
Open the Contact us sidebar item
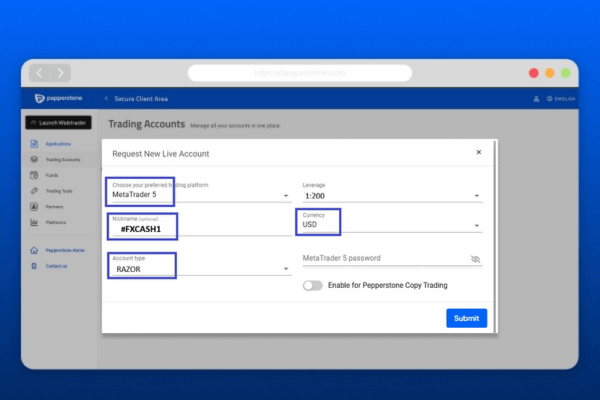(56, 266)
